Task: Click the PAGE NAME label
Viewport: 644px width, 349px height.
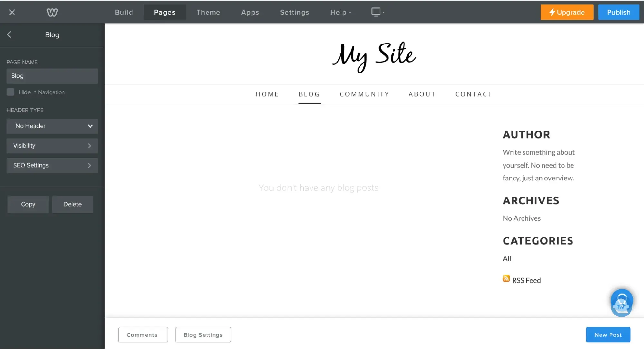Action: (22, 62)
